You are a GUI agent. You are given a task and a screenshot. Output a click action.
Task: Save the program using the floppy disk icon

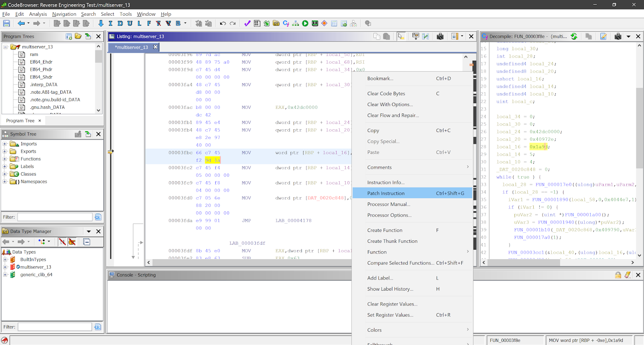click(x=6, y=23)
